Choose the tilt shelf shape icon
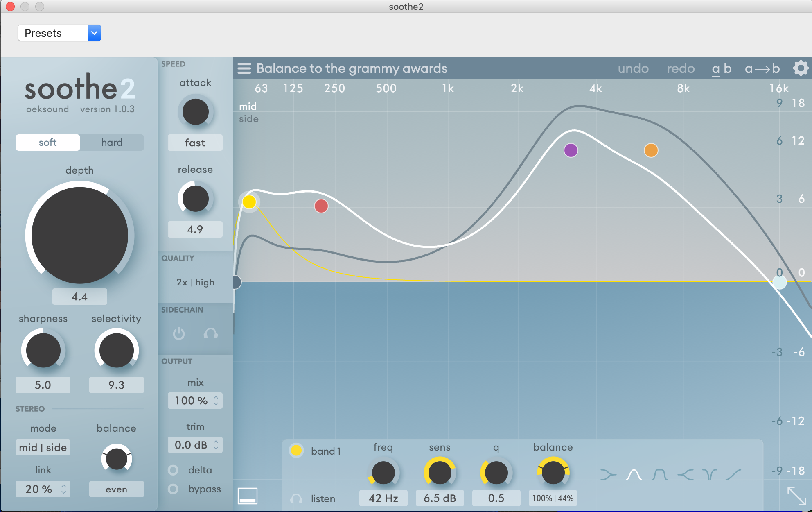Screen dimensions: 812x512 733,475
